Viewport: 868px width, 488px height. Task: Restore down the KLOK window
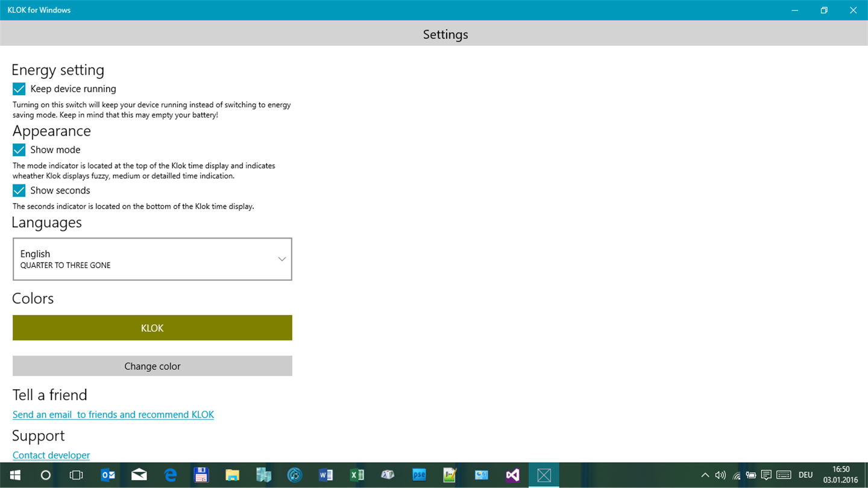point(824,10)
